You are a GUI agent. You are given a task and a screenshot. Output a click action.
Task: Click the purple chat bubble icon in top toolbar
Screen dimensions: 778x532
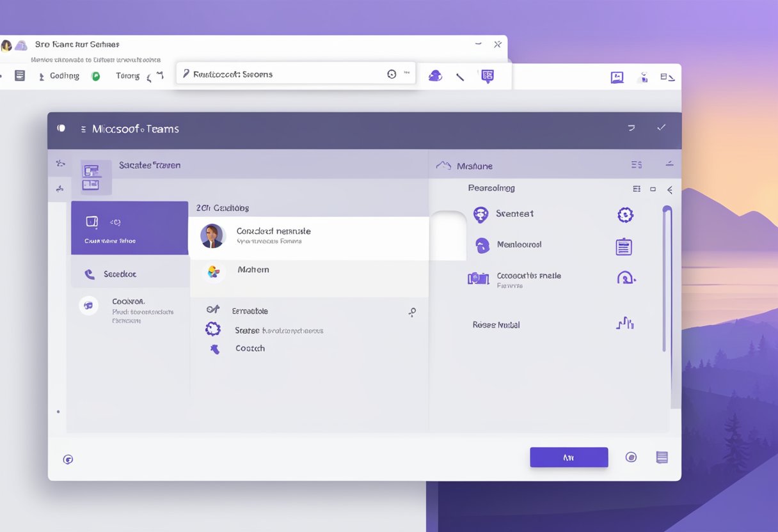[x=488, y=76]
